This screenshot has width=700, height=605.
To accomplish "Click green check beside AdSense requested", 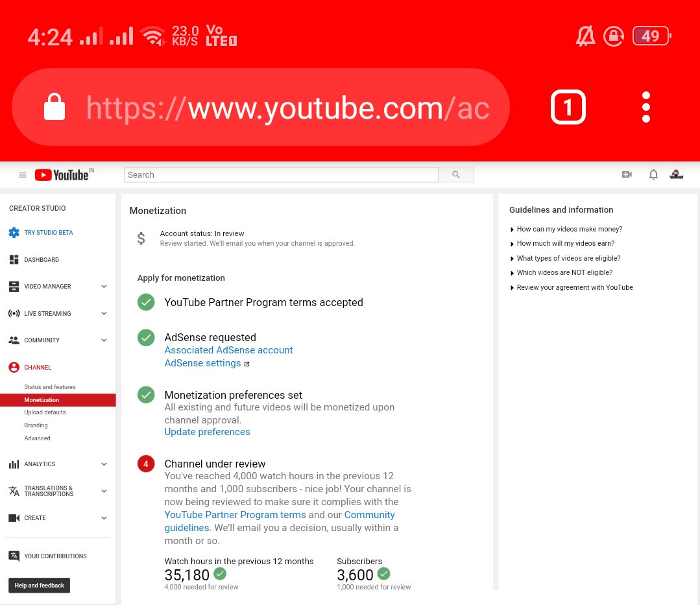I will [146, 338].
